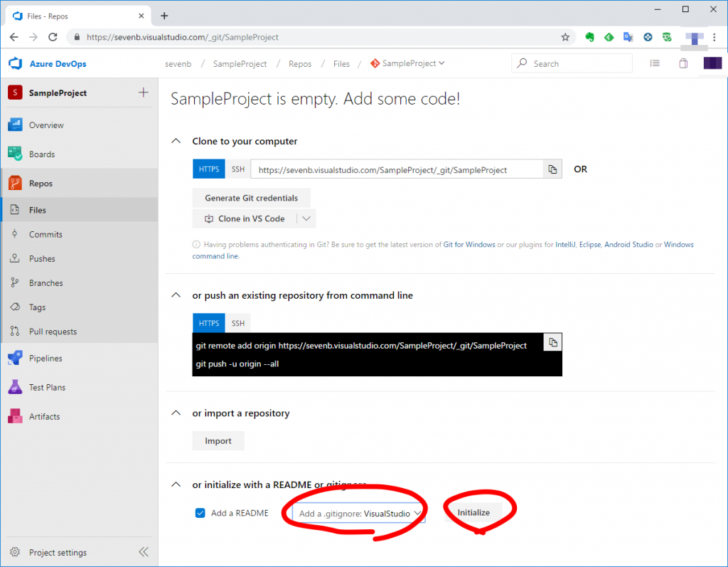The height and width of the screenshot is (567, 728).
Task: Click the Branches icon in sidebar
Action: point(15,282)
